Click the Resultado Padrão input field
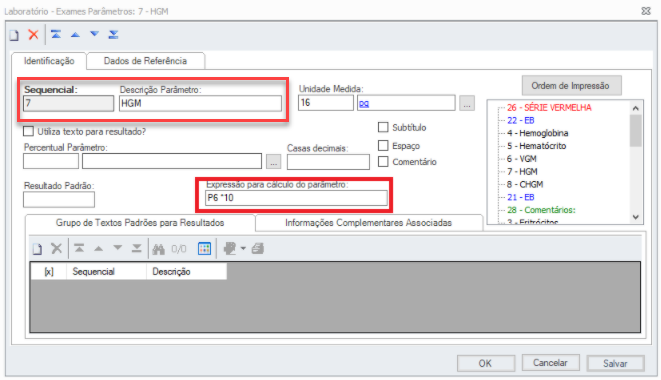The height and width of the screenshot is (380, 661). [x=59, y=199]
